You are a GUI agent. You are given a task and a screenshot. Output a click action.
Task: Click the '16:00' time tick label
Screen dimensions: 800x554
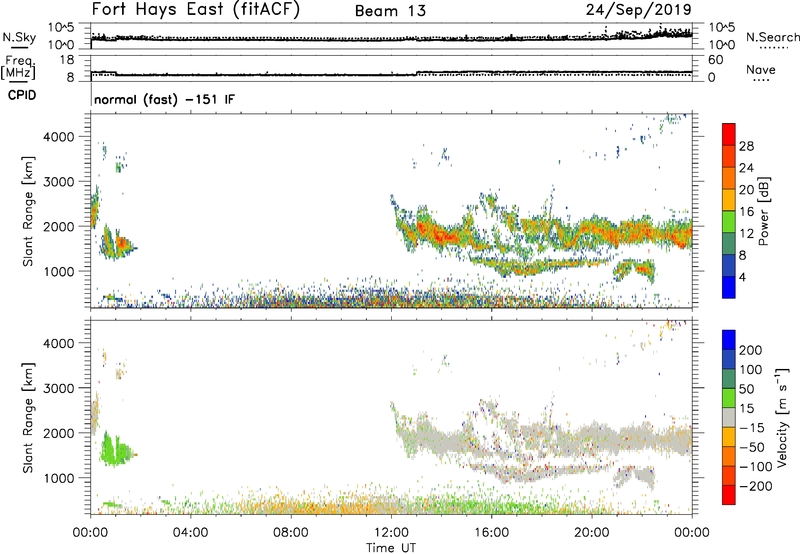[491, 533]
